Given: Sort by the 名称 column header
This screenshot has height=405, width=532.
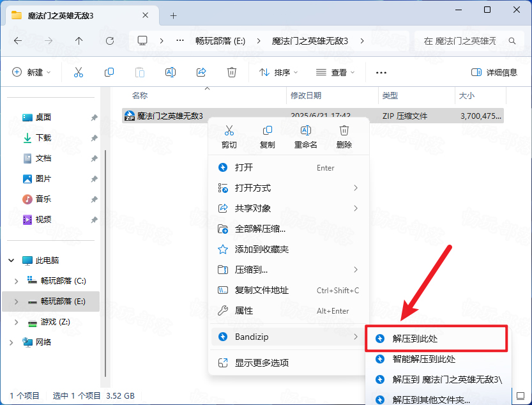Looking at the screenshot, I should 204,96.
